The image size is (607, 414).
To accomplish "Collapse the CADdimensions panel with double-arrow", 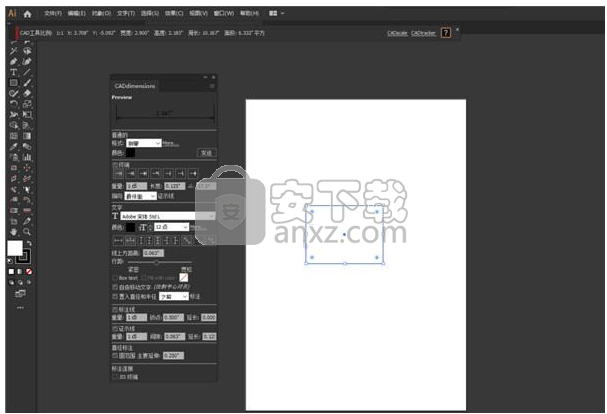I will click(x=206, y=77).
